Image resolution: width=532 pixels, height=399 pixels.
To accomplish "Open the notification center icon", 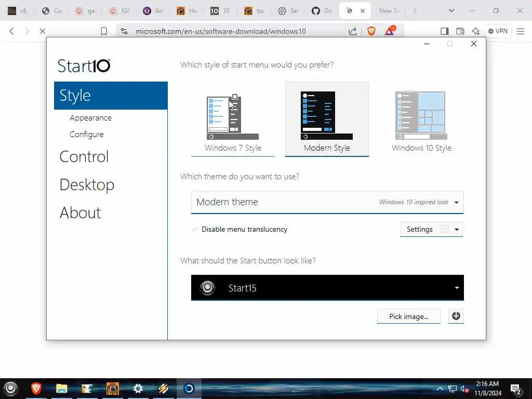I will (x=516, y=389).
